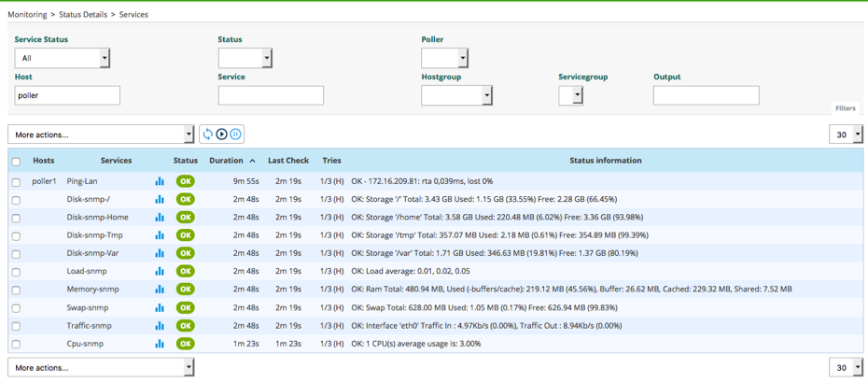Expand the Hostgroup filter dropdown

pos(456,95)
